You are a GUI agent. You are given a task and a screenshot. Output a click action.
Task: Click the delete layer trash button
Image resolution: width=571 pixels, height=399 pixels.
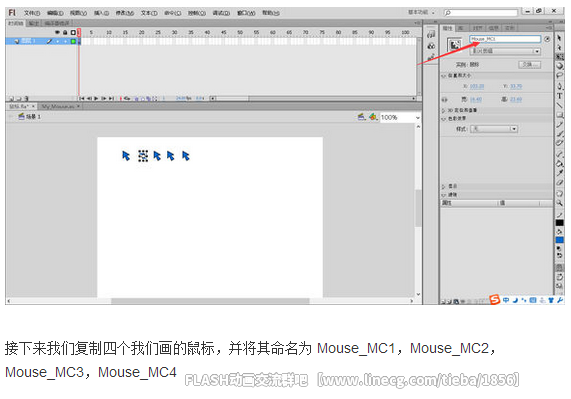(x=26, y=99)
